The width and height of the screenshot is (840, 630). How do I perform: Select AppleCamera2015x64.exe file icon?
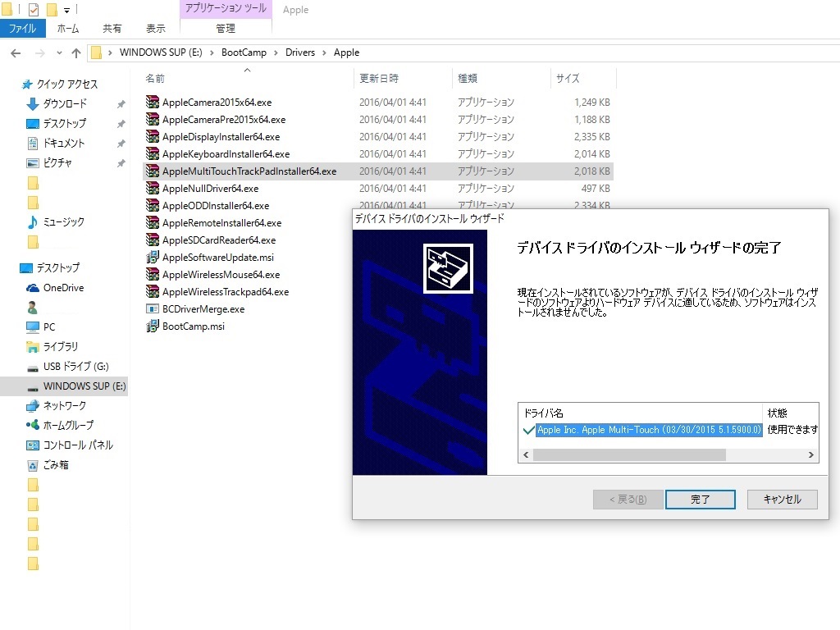point(153,102)
